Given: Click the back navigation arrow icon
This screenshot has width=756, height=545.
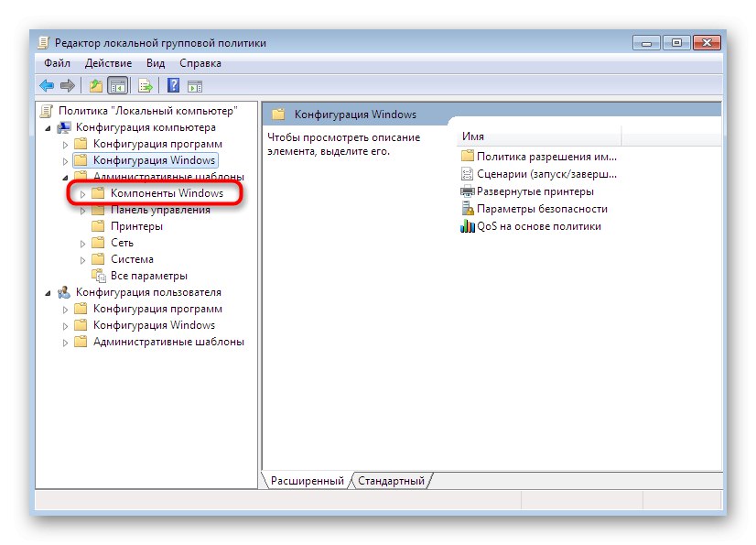Looking at the screenshot, I should pos(46,84).
